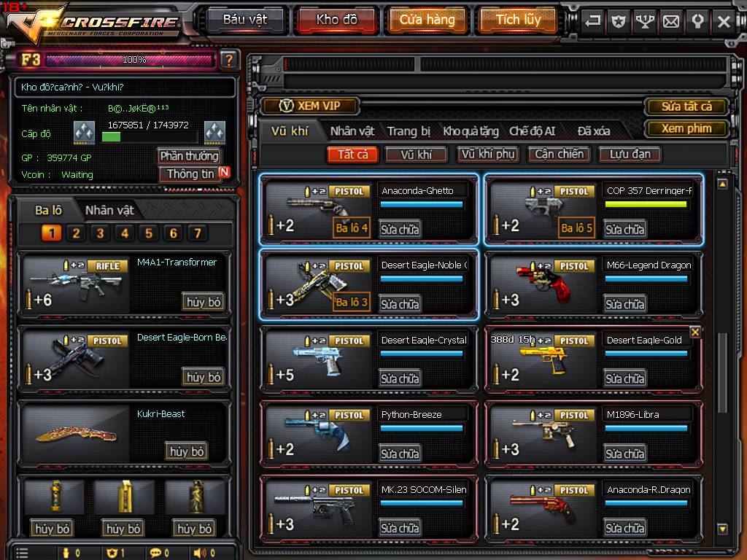Select the first grenade slot icon
The height and width of the screenshot is (560, 747).
tap(55, 496)
